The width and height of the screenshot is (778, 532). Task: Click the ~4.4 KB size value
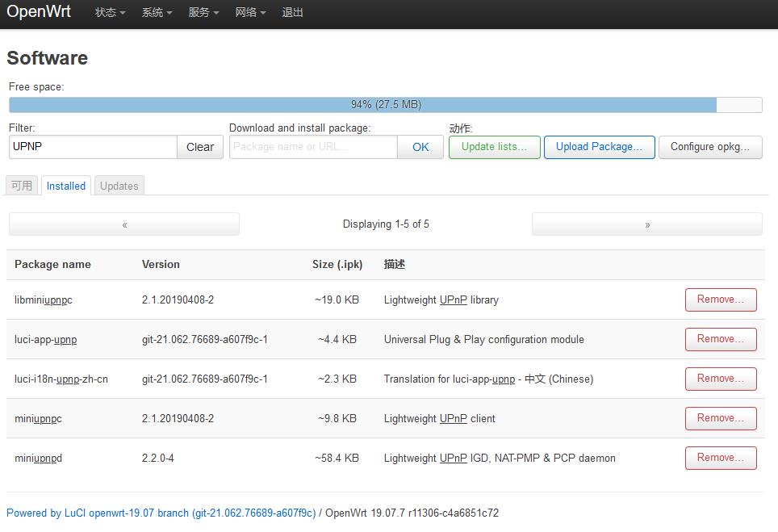pos(337,339)
